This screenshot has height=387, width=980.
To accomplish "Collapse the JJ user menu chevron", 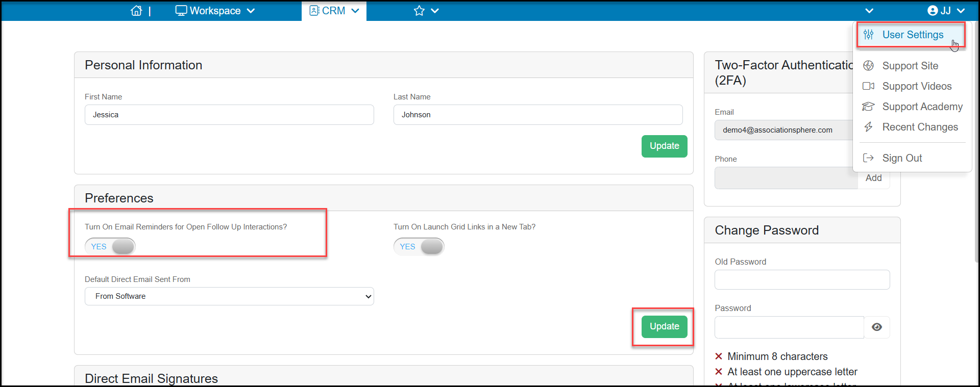I will click(x=961, y=11).
